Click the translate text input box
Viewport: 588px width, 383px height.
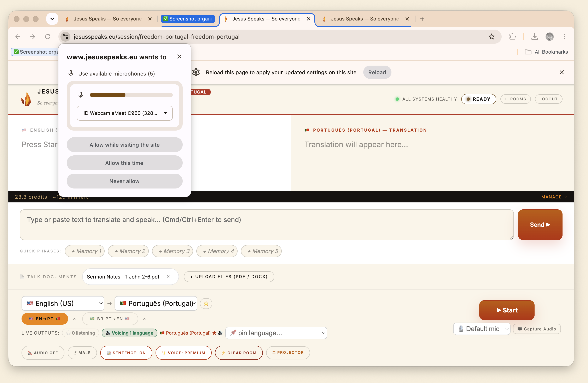click(267, 225)
